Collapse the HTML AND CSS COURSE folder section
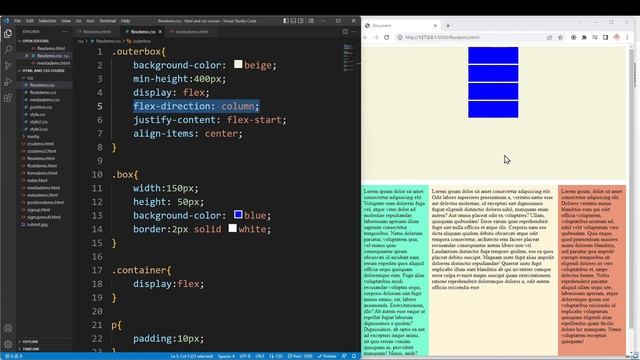The width and height of the screenshot is (640, 360). click(x=43, y=70)
